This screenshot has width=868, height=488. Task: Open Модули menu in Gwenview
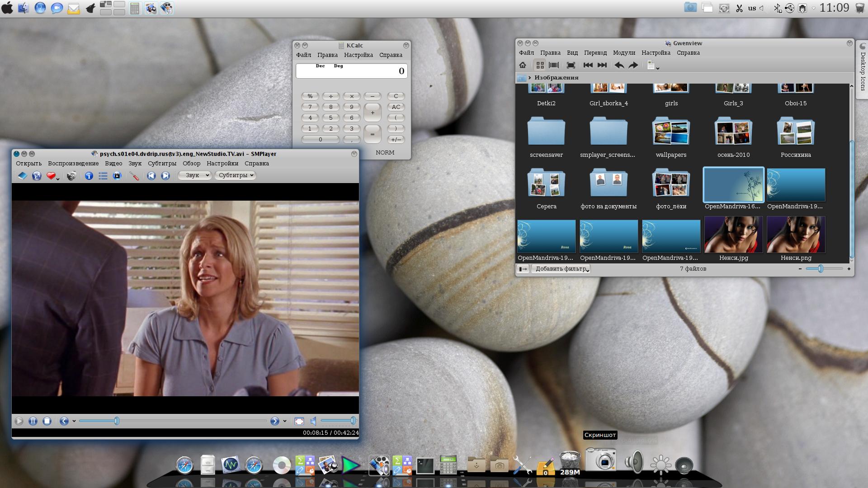tap(624, 53)
